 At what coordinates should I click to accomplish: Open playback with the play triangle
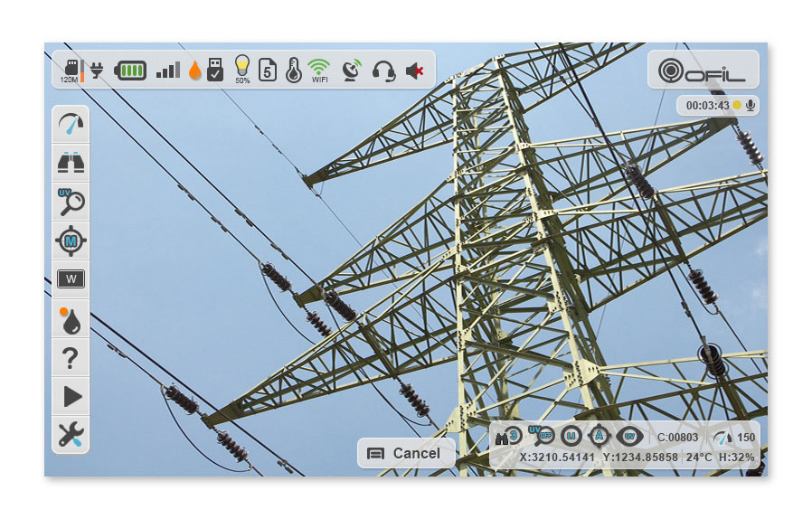click(71, 397)
